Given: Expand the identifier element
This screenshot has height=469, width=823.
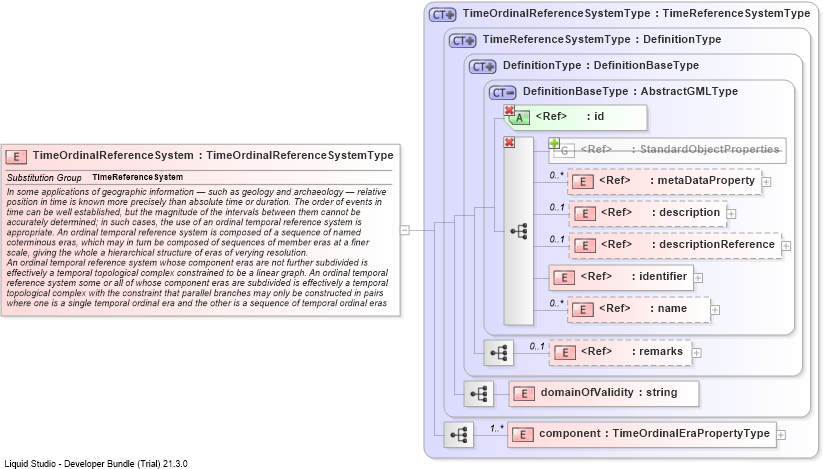Looking at the screenshot, I should click(698, 278).
